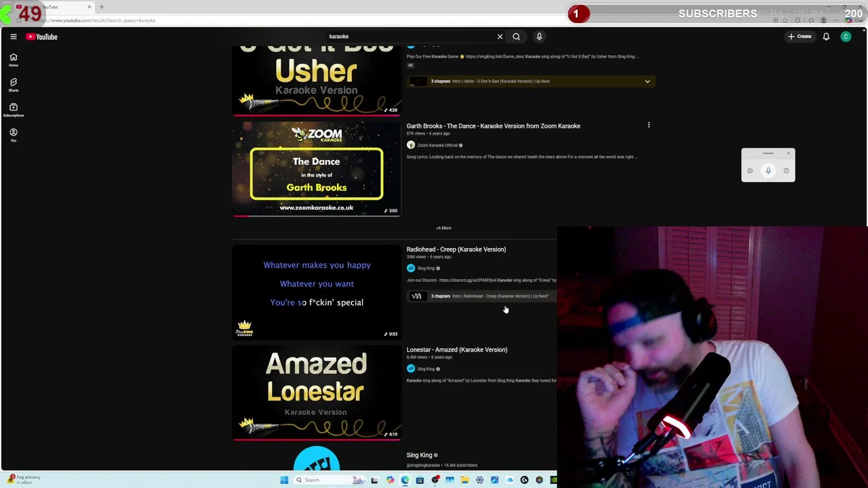Viewport: 868px width, 488px height.
Task: Go to YouTube home via the logo
Action: [x=42, y=37]
